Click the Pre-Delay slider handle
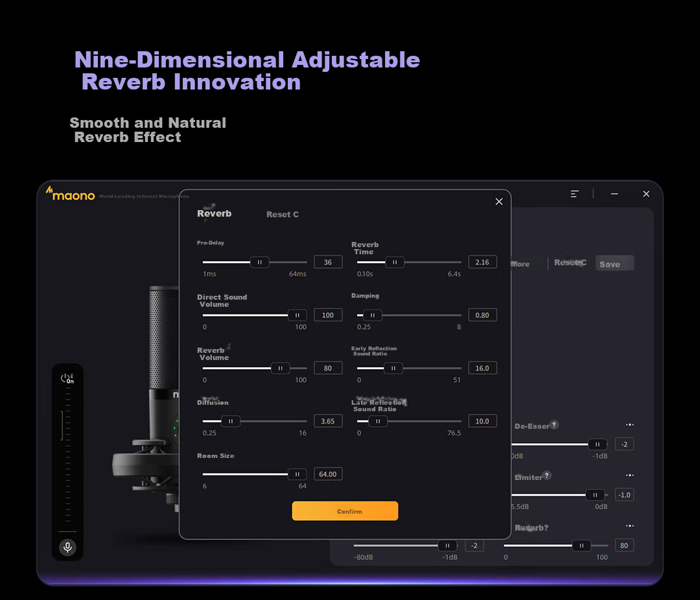The image size is (700, 600). pos(259,262)
